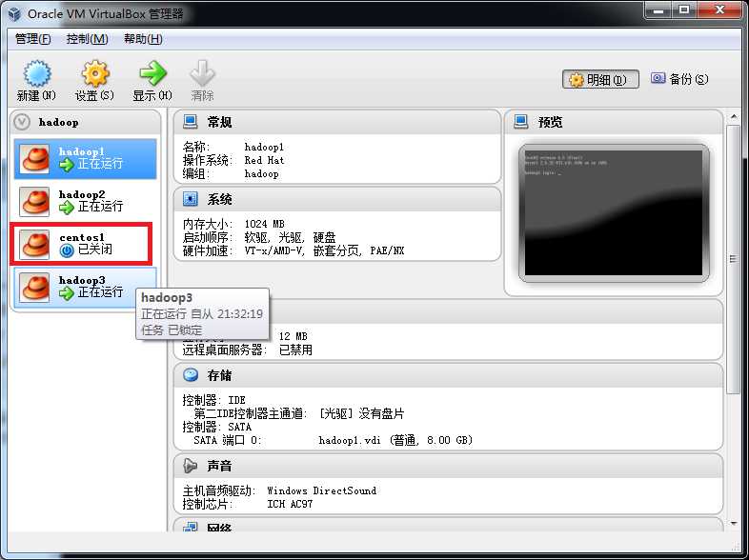Open the 预览 section header

[x=614, y=122]
